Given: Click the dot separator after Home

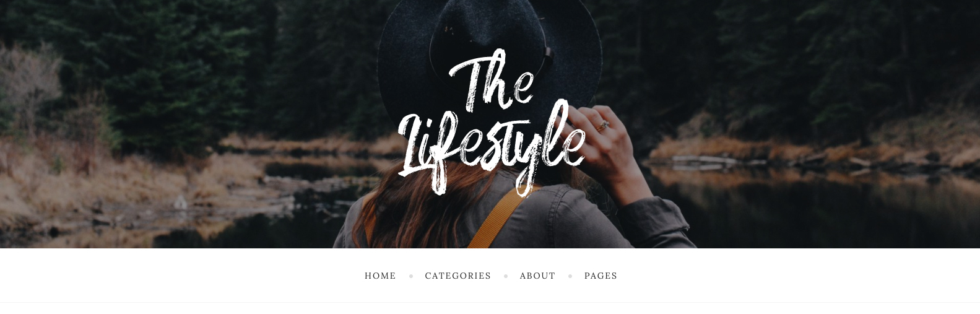Looking at the screenshot, I should (x=410, y=276).
